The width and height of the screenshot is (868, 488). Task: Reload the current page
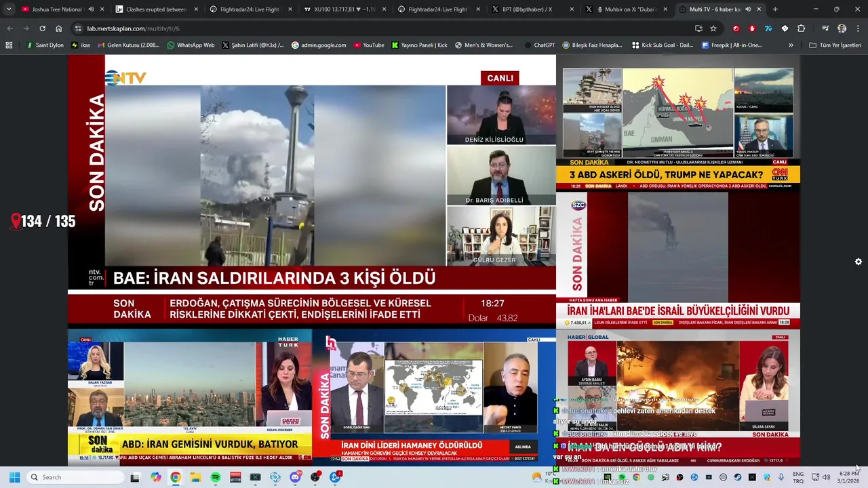42,28
